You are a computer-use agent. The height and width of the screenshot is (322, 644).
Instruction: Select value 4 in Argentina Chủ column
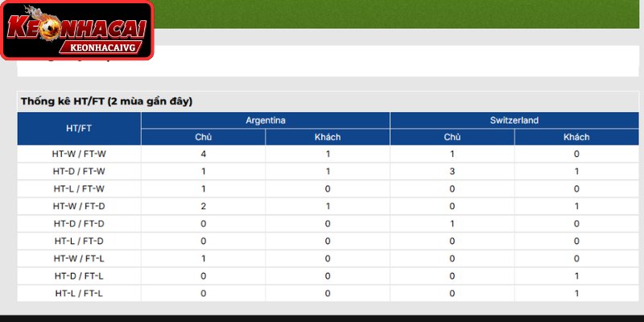[x=204, y=154]
